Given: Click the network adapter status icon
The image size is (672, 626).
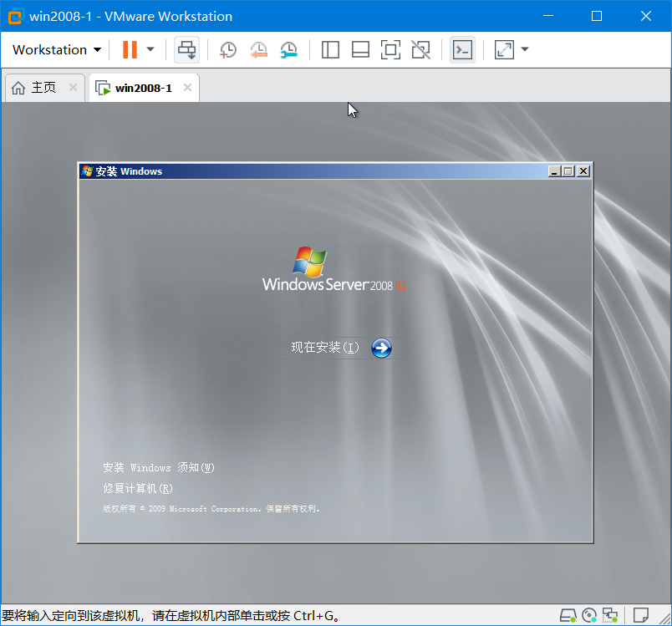Looking at the screenshot, I should coord(610,614).
